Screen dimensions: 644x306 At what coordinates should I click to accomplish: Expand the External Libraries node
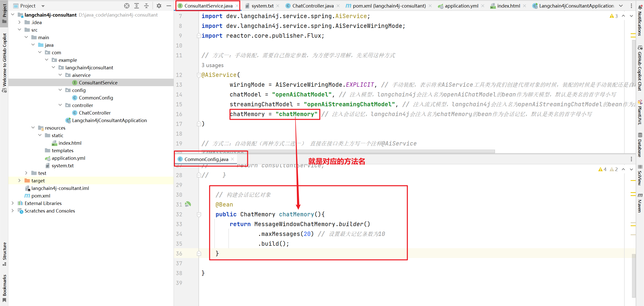(13, 203)
